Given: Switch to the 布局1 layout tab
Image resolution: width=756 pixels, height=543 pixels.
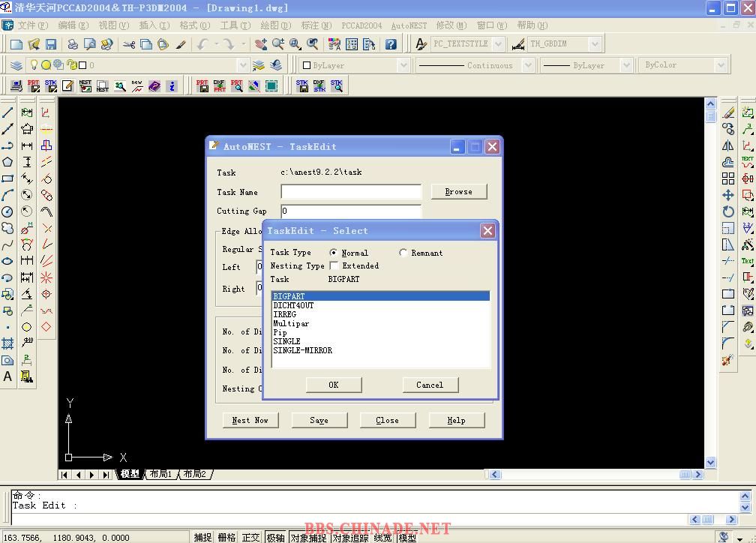Looking at the screenshot, I should pos(160,474).
